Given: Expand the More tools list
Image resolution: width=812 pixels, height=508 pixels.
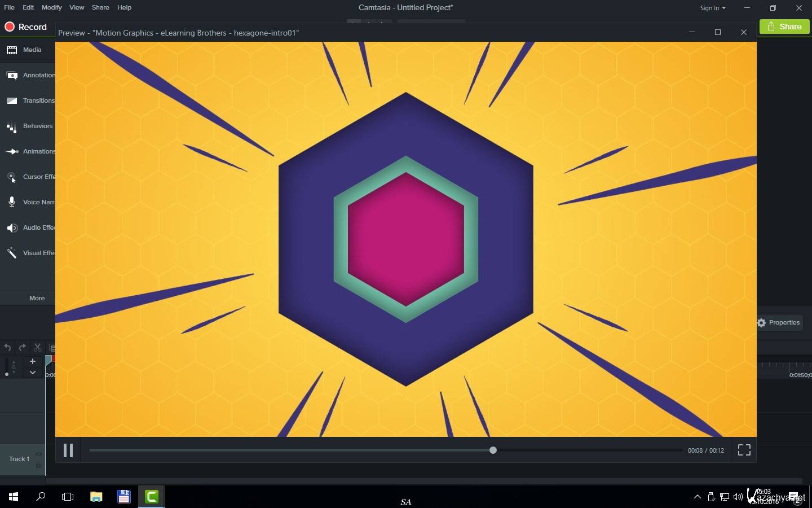Looking at the screenshot, I should coord(37,298).
